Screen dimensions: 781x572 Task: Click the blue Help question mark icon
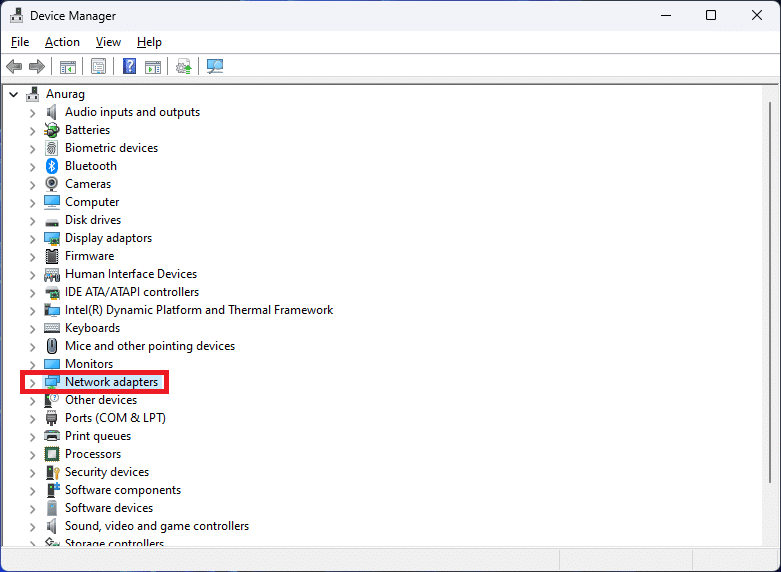129,67
